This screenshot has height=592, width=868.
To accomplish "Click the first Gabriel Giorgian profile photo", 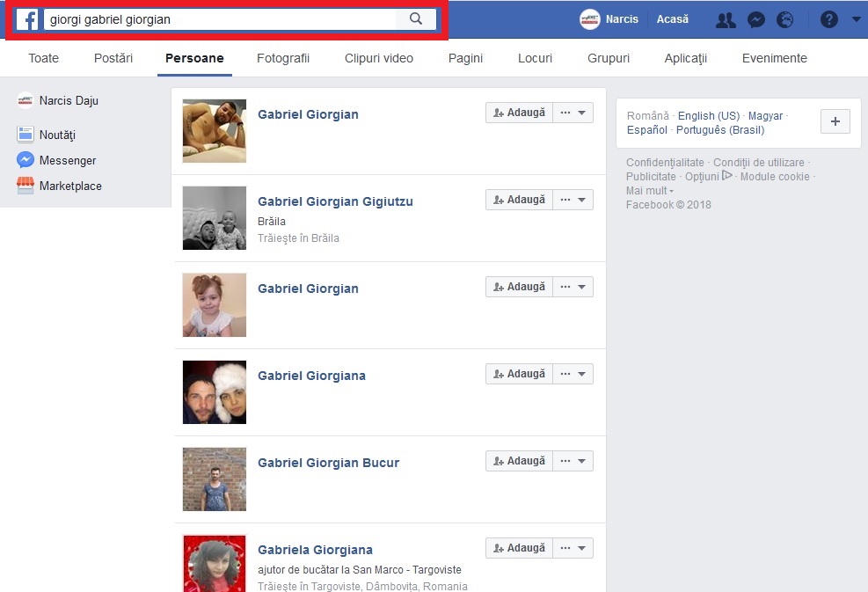I will tap(215, 131).
